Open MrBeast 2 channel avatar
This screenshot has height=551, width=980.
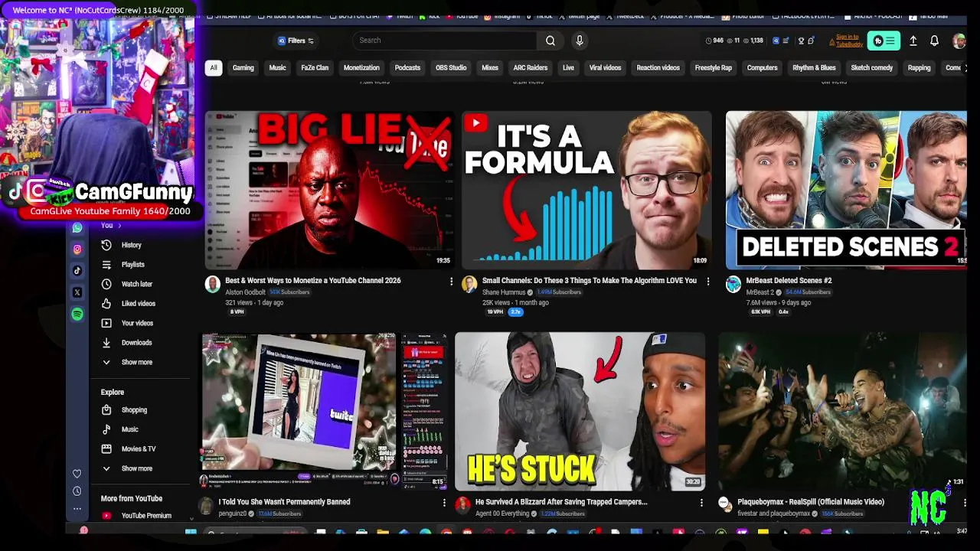(733, 285)
